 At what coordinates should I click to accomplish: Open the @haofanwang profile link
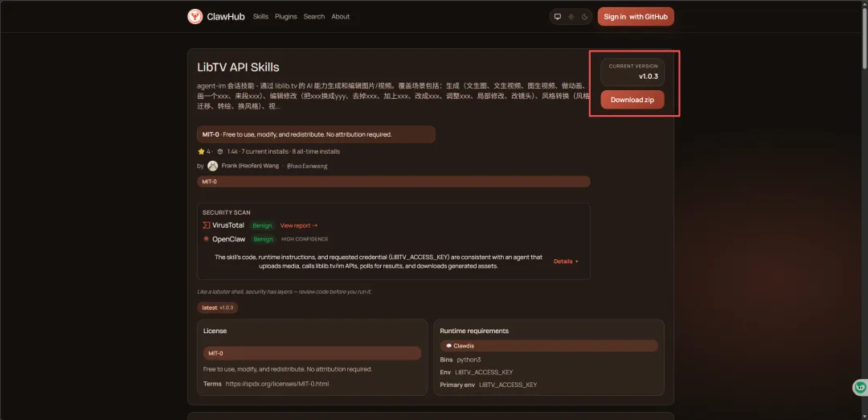coord(307,166)
